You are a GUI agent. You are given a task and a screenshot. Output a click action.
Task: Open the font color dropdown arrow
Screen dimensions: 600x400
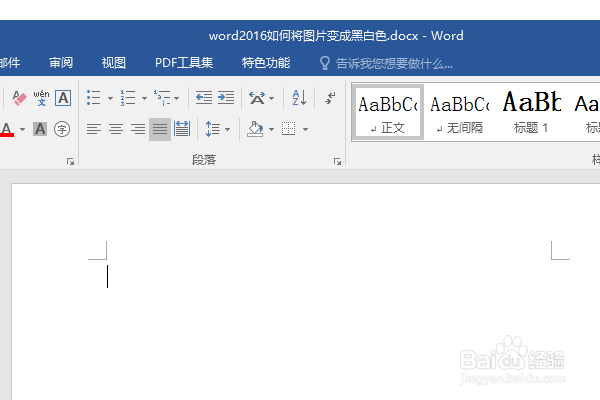click(23, 129)
